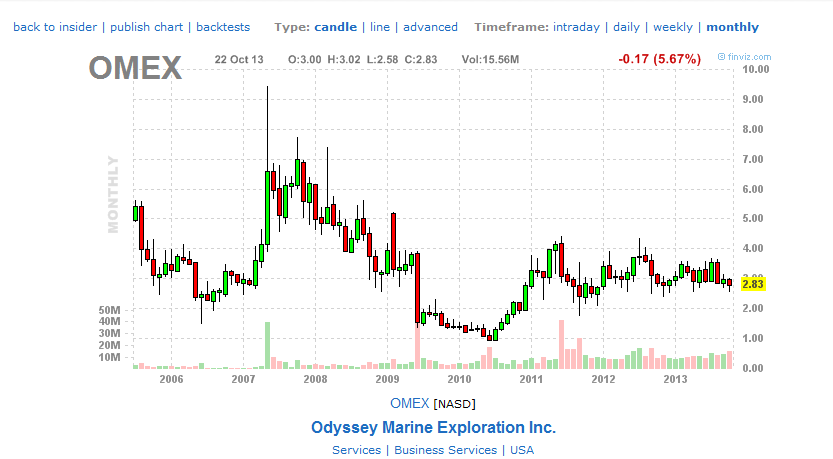833x459 pixels.
Task: Click the '[NASD]' exchange label
Action: [x=454, y=404]
